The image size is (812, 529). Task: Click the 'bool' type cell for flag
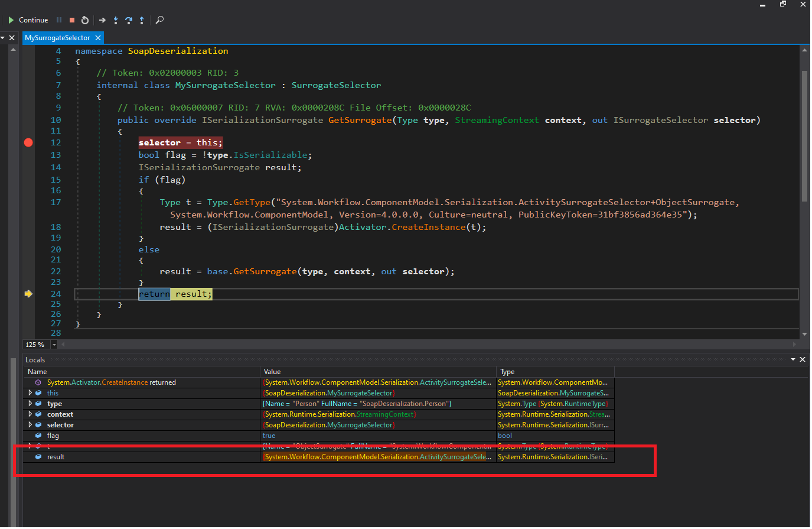point(505,436)
